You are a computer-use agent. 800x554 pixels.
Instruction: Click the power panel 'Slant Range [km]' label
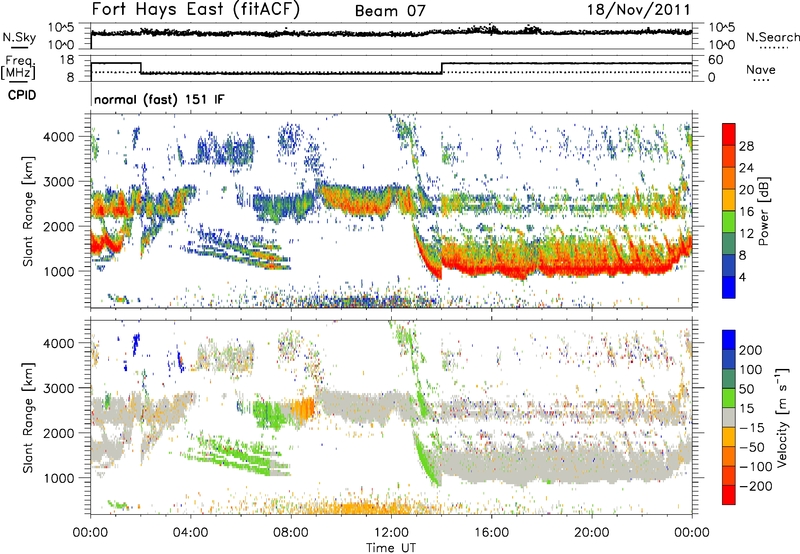pos(28,211)
